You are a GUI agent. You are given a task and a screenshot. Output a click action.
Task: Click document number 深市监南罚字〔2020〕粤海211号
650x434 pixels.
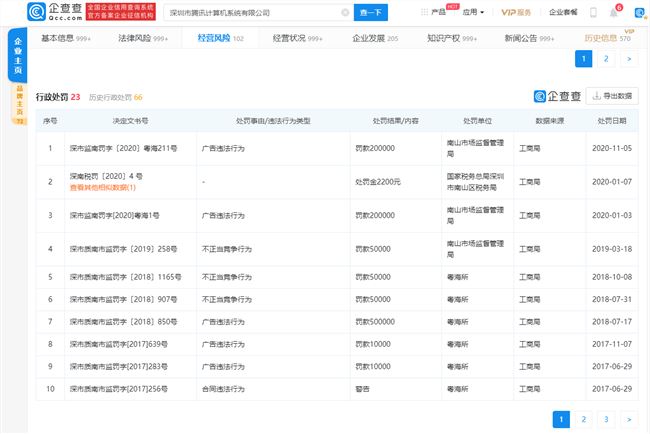[x=123, y=148]
